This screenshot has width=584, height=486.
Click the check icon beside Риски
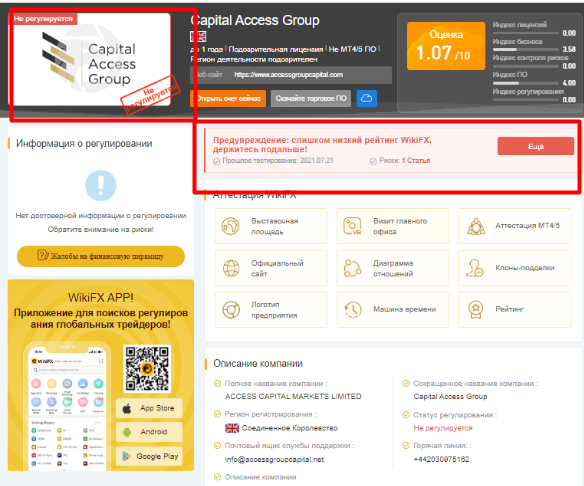pos(373,161)
